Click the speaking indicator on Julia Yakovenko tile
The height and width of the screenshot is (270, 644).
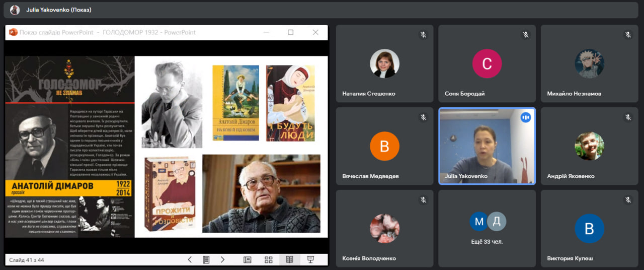pyautogui.click(x=525, y=117)
